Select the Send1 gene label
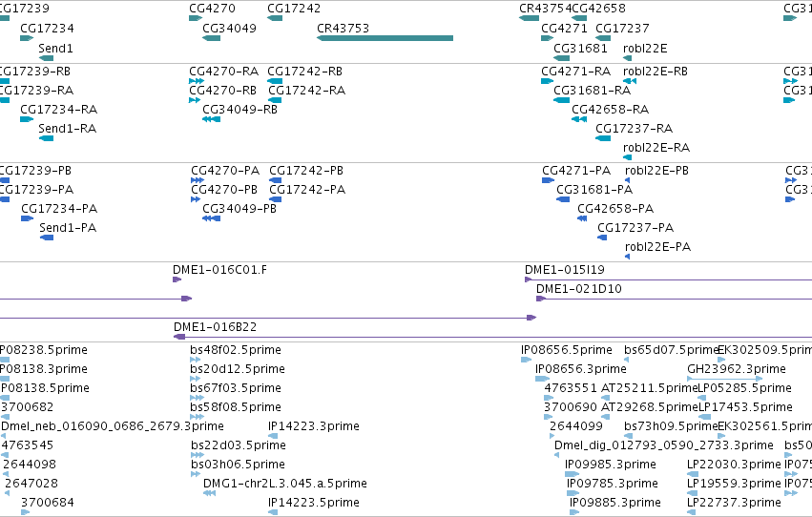Viewport: 812px width, 517px height. [x=55, y=49]
